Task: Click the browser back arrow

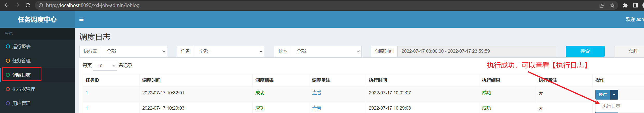Action: pos(7,5)
